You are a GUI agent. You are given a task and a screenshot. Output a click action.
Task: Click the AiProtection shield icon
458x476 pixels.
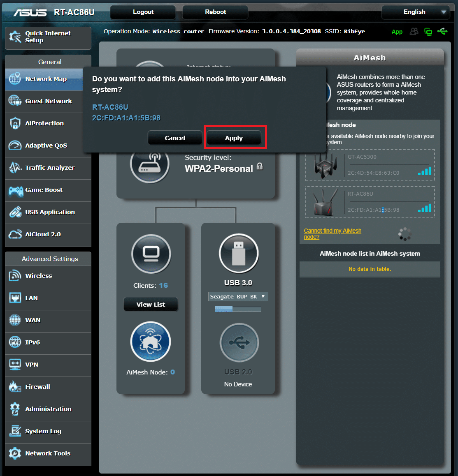(x=15, y=123)
